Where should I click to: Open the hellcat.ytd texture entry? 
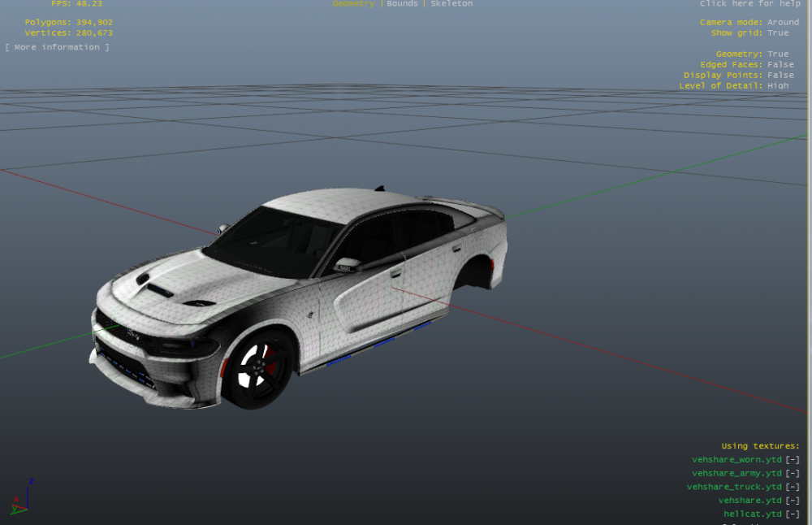[x=753, y=514]
